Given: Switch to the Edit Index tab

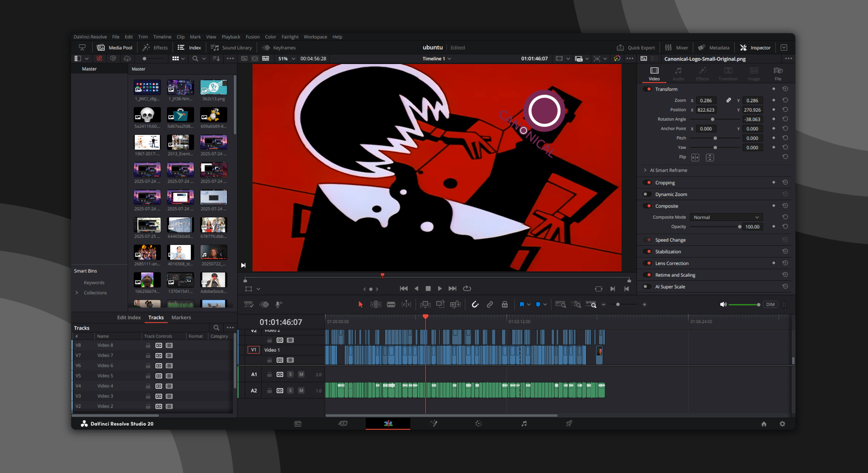Looking at the screenshot, I should (129, 318).
